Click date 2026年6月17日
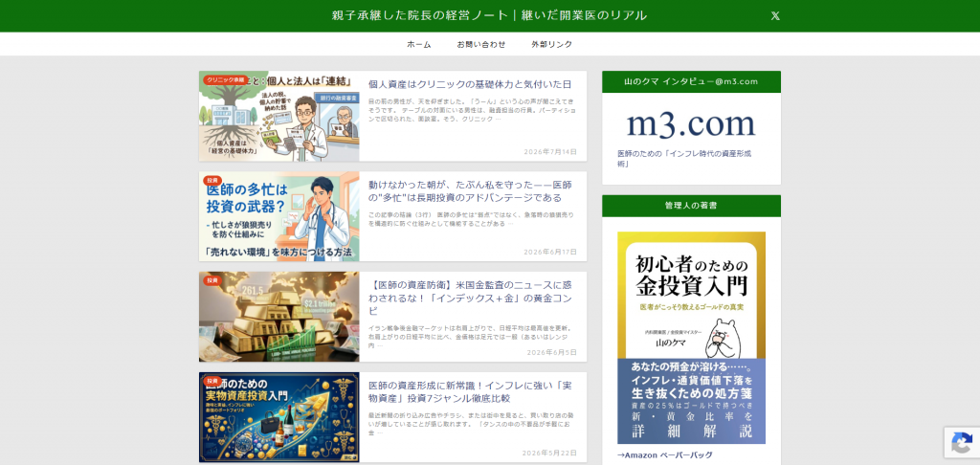This screenshot has height=465, width=980. [550, 252]
